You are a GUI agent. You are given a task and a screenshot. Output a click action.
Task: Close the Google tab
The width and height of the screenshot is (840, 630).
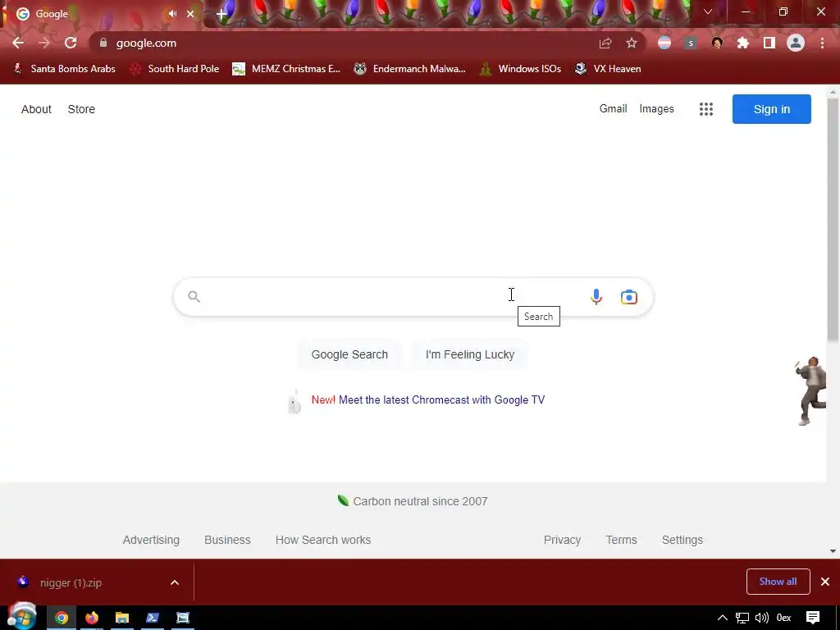[x=190, y=14]
